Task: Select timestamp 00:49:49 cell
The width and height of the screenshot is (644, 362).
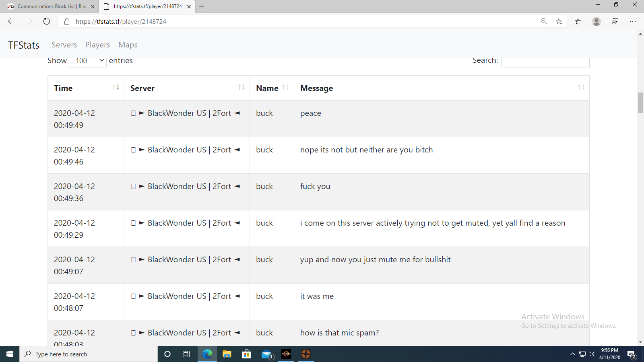Action: pyautogui.click(x=86, y=119)
